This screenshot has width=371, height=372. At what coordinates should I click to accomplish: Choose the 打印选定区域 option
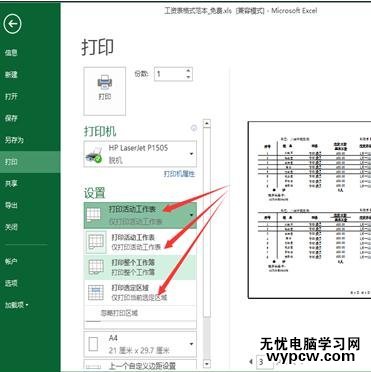[x=140, y=292]
